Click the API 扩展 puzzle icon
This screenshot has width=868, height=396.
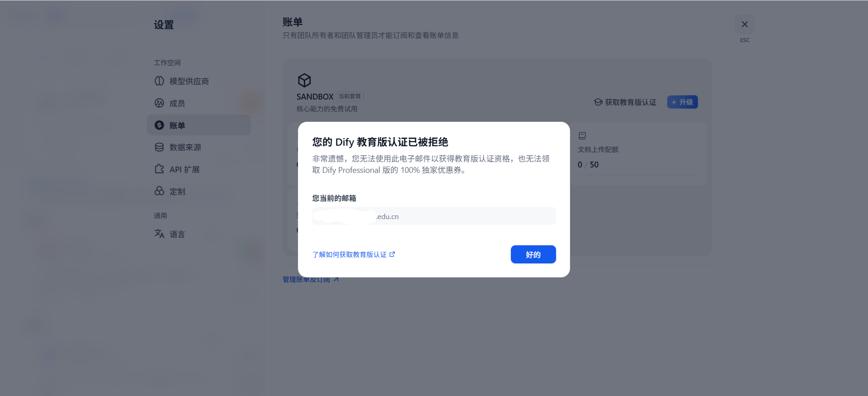point(159,169)
